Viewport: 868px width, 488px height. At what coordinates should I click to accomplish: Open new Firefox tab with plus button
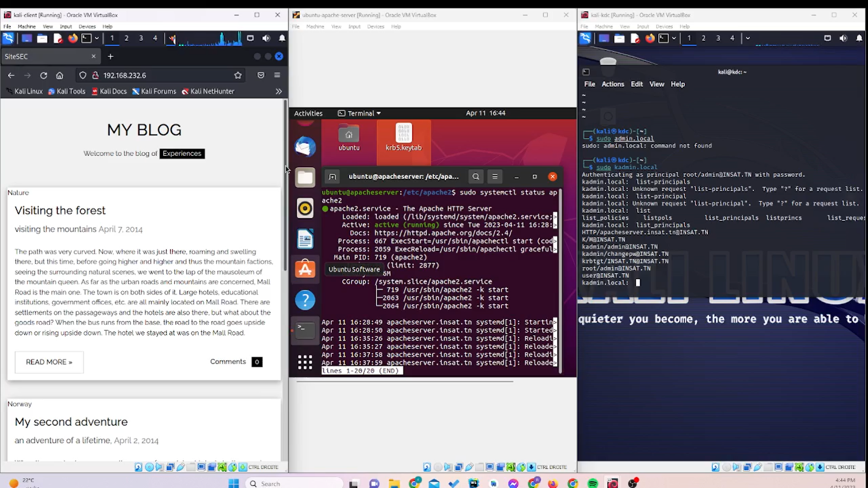coord(111,56)
